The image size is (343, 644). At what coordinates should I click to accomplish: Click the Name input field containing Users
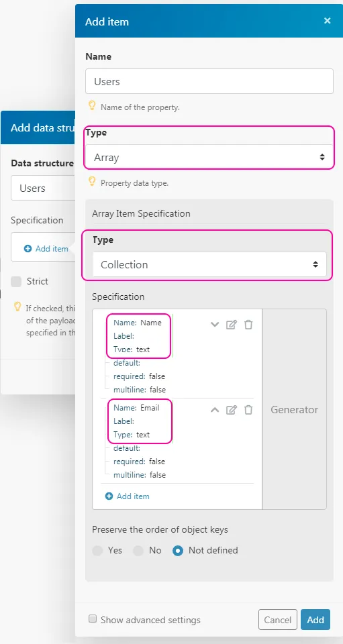209,81
